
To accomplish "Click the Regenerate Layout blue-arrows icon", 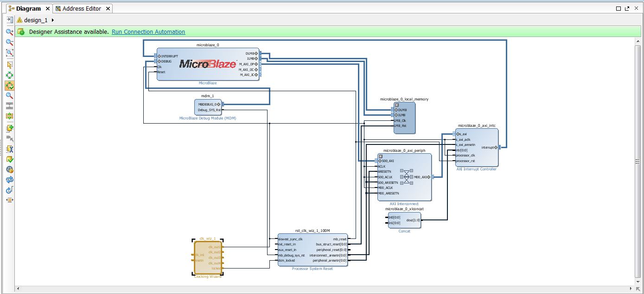I will (9, 180).
